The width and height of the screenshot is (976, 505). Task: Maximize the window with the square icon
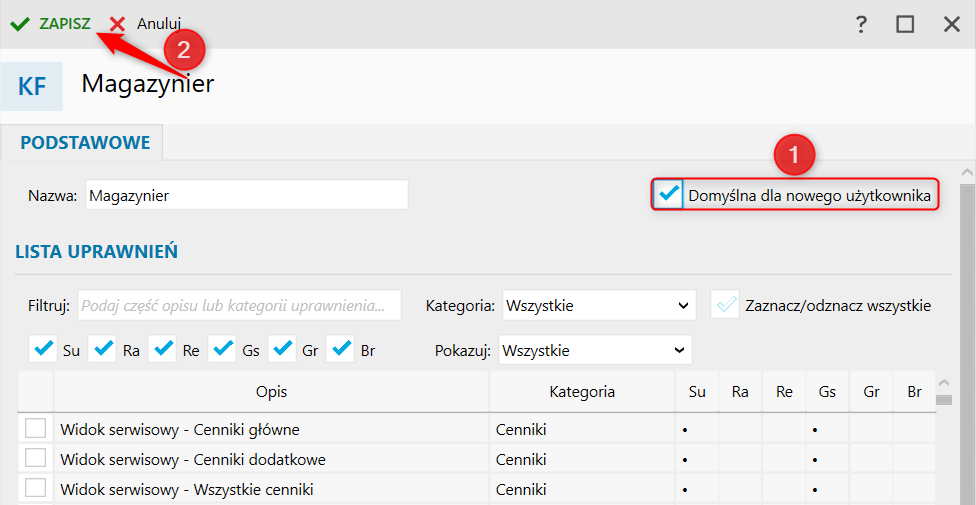tap(905, 24)
